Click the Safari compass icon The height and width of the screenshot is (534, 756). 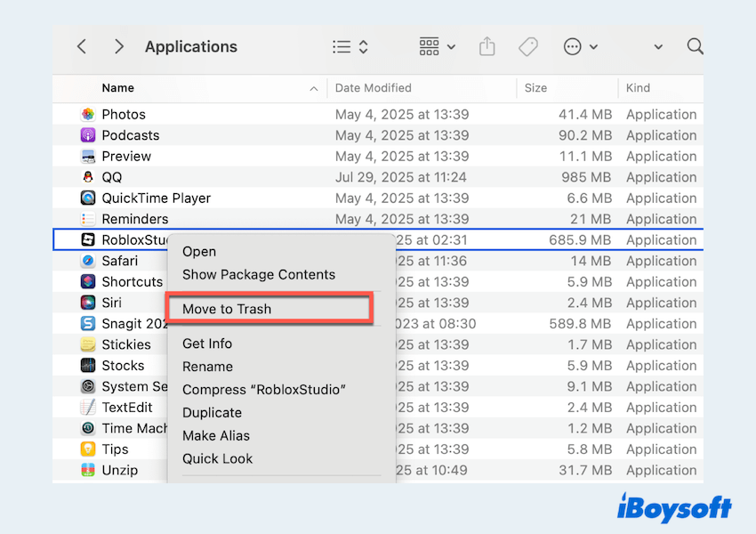click(x=88, y=261)
